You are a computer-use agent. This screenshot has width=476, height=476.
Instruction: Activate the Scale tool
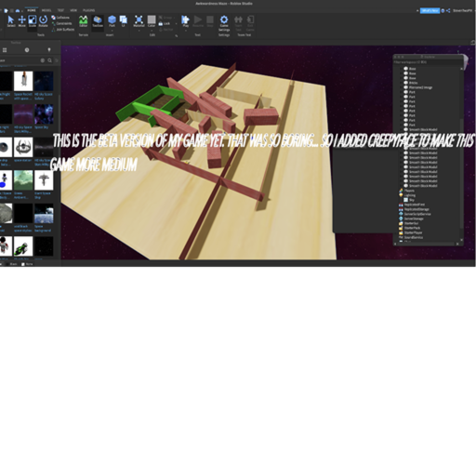point(33,21)
